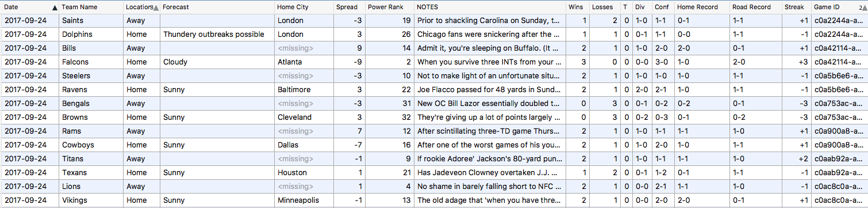
Task: Select the Texans Game ID cell
Action: coord(839,173)
